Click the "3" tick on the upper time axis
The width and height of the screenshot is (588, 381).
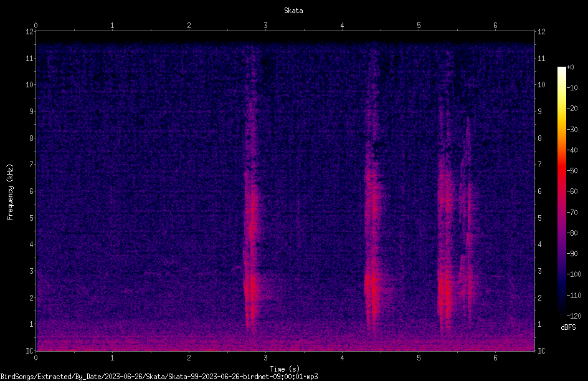click(265, 26)
